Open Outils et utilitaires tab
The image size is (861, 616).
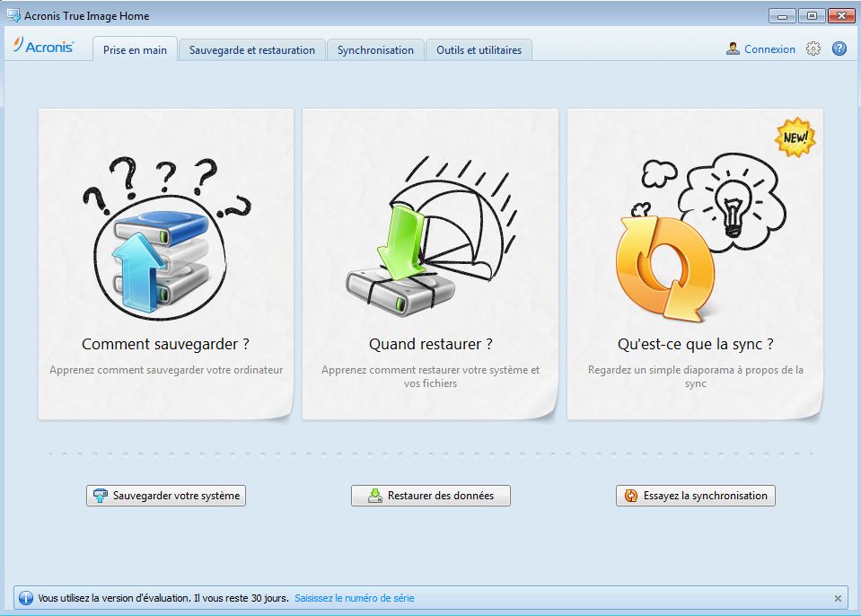[x=479, y=50]
